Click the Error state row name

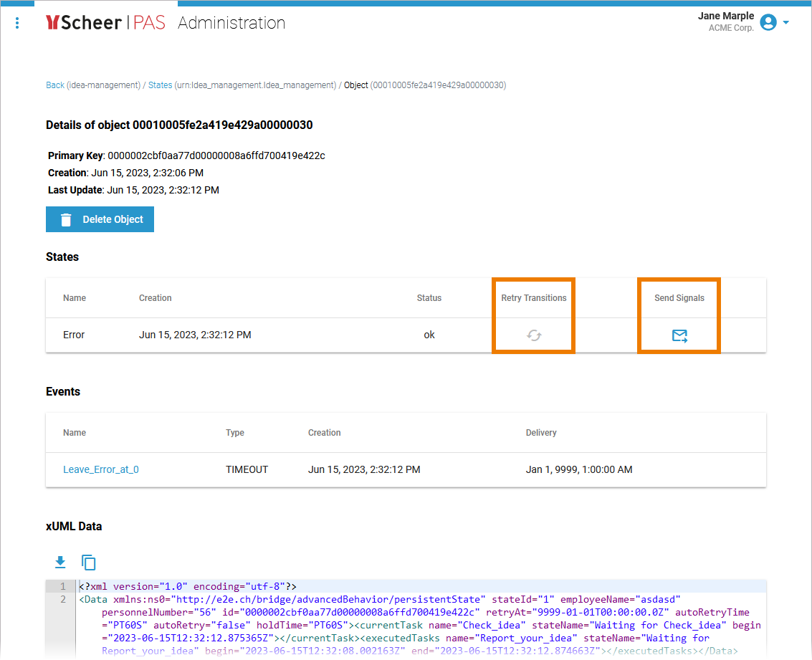click(74, 335)
